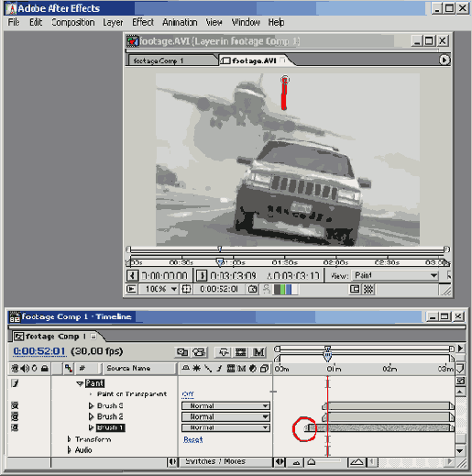This screenshot has height=476, width=472.
Task: Expand the Brush 2 stroke
Action: (91, 416)
